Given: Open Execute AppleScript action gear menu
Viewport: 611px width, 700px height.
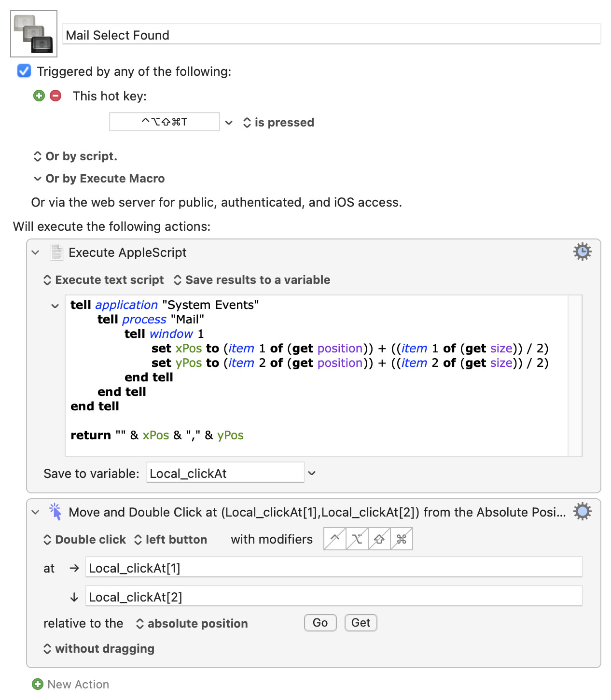Looking at the screenshot, I should tap(582, 252).
